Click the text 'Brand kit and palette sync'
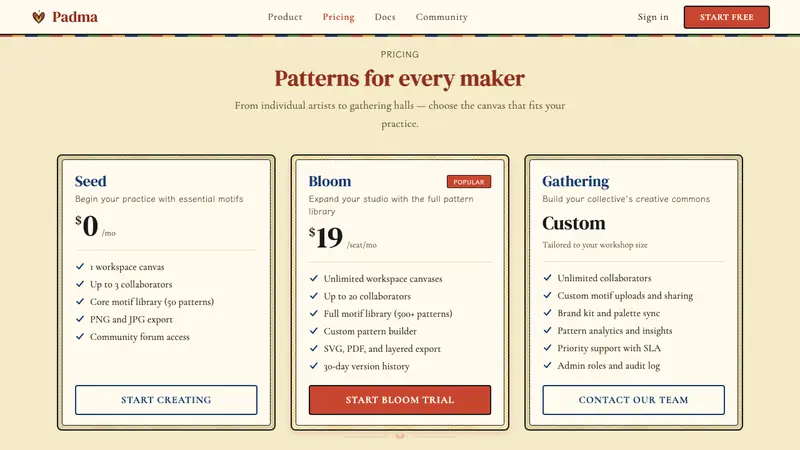This screenshot has height=450, width=800. pyautogui.click(x=609, y=313)
